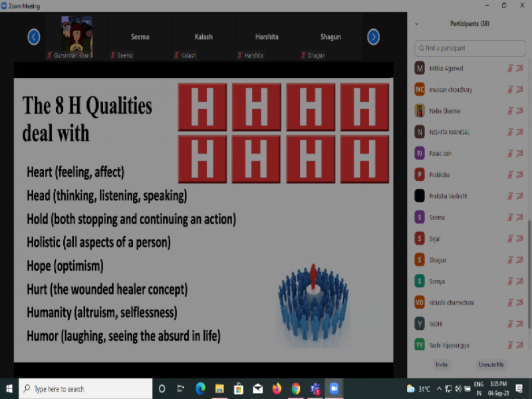Click the next arrow in video gallery strip
Image resolution: width=532 pixels, height=399 pixels.
point(374,37)
